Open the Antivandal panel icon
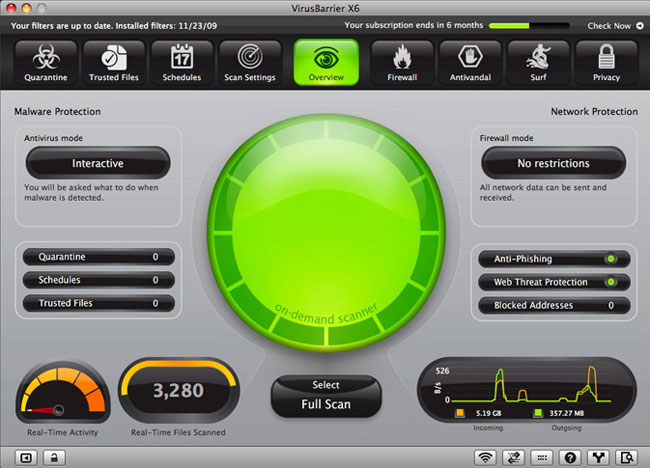This screenshot has height=468, width=650. [x=472, y=62]
